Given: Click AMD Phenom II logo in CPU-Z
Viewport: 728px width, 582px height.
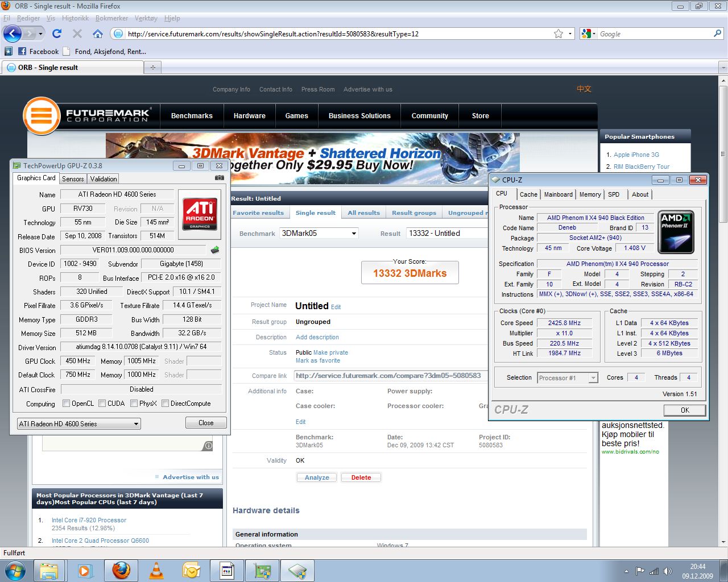Looking at the screenshot, I should [676, 232].
